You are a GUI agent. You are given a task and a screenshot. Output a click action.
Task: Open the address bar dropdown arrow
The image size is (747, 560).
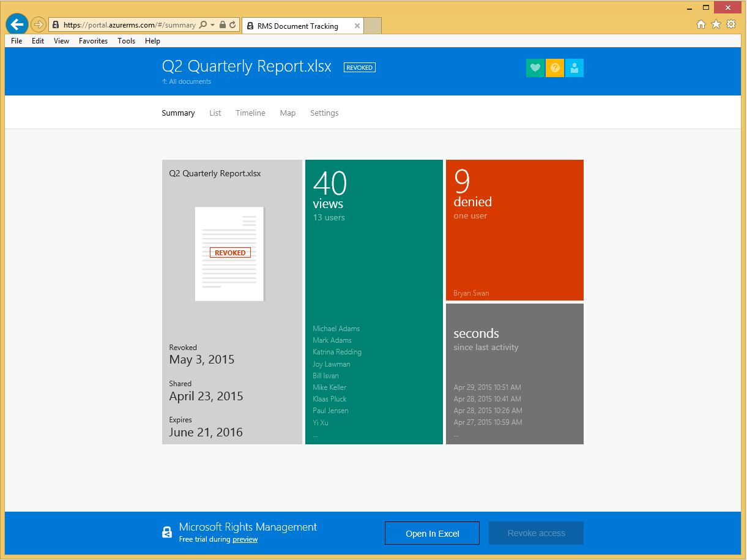pos(212,25)
